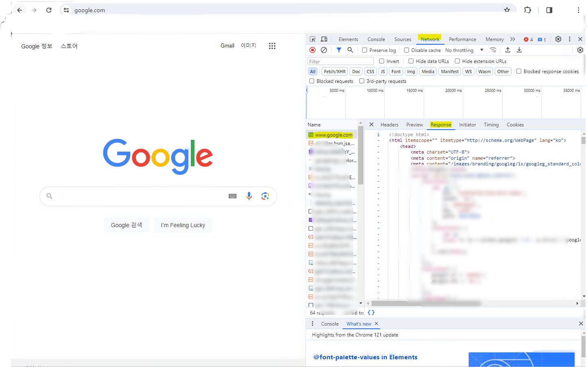The image size is (588, 367).
Task: Click the browser forward arrow
Action: click(34, 10)
